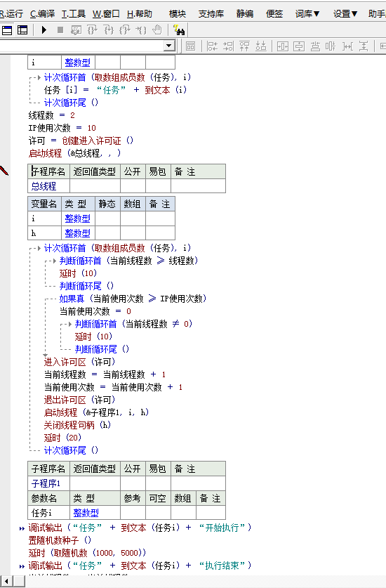386x588 pixels.
Task: Click the 整数型 type of variable h
Action: [78, 233]
